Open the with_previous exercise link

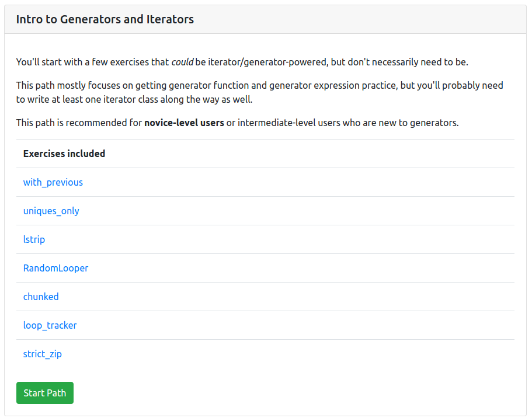click(53, 182)
